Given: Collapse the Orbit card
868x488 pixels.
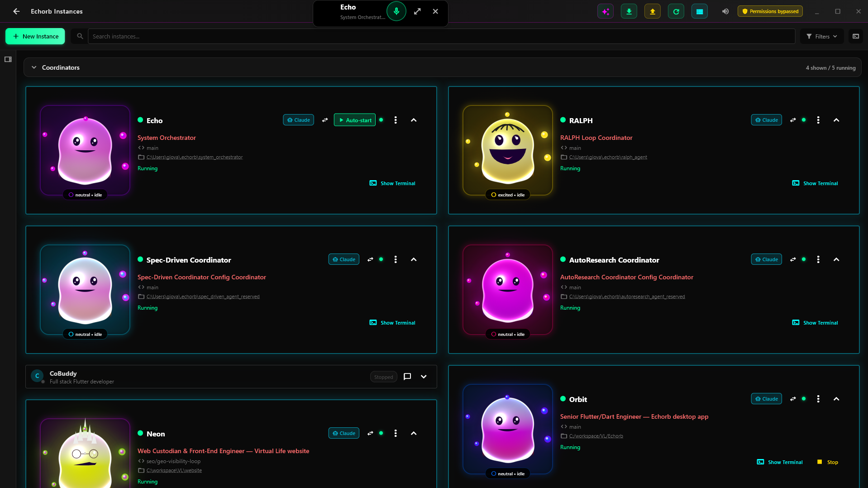Looking at the screenshot, I should 836,399.
